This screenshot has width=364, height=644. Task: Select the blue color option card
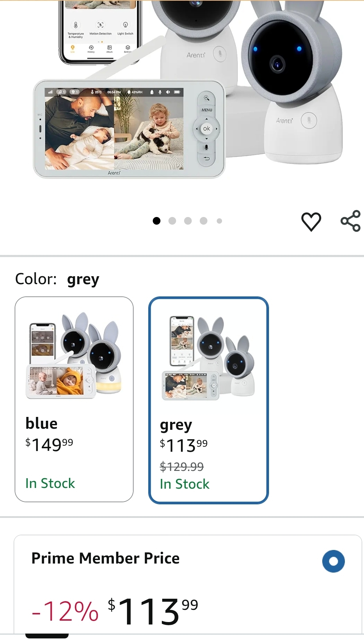[74, 399]
